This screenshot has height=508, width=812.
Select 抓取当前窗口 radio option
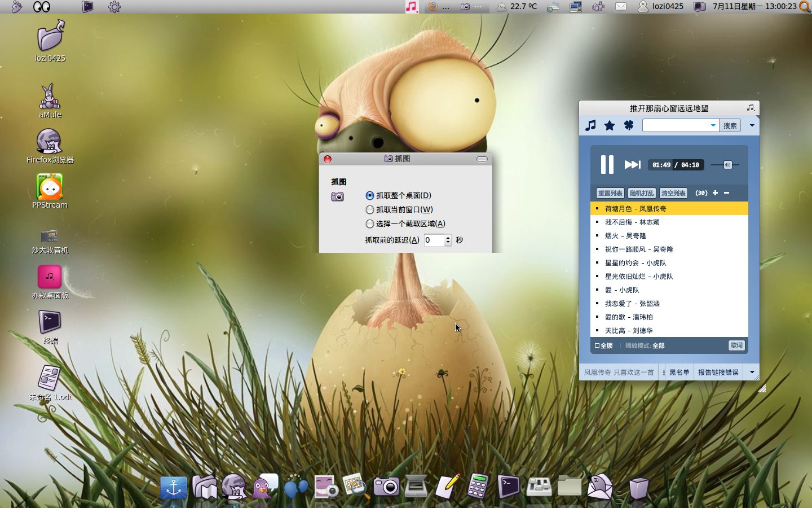[399, 209]
